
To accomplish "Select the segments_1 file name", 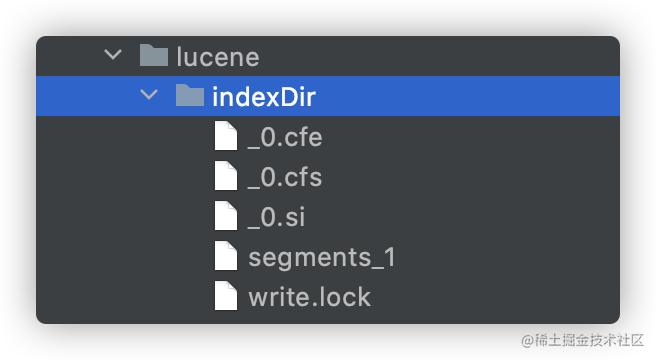I will 322,257.
